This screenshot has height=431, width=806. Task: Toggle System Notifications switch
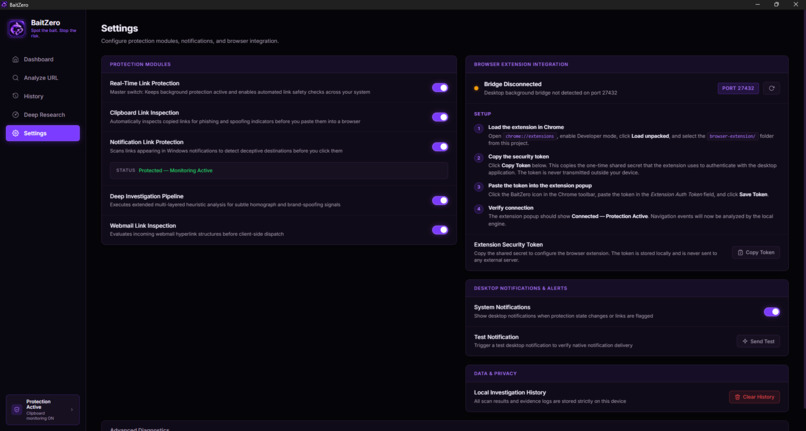pyautogui.click(x=772, y=312)
